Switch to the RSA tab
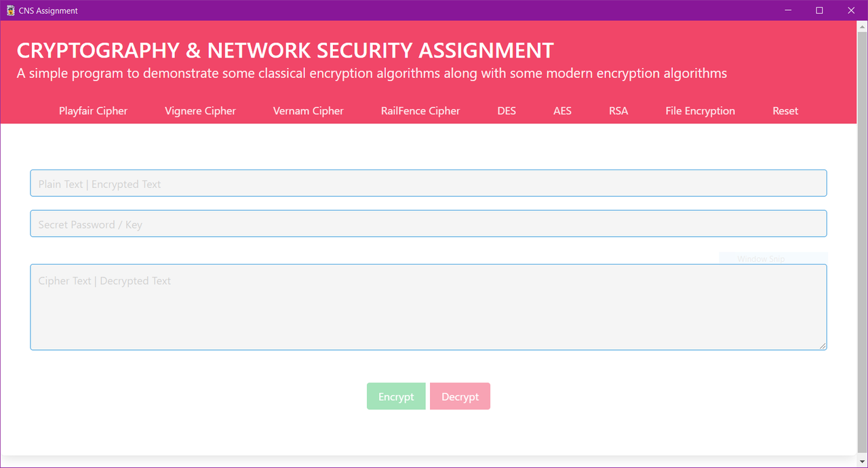Screen dimensions: 868x468 pyautogui.click(x=618, y=111)
